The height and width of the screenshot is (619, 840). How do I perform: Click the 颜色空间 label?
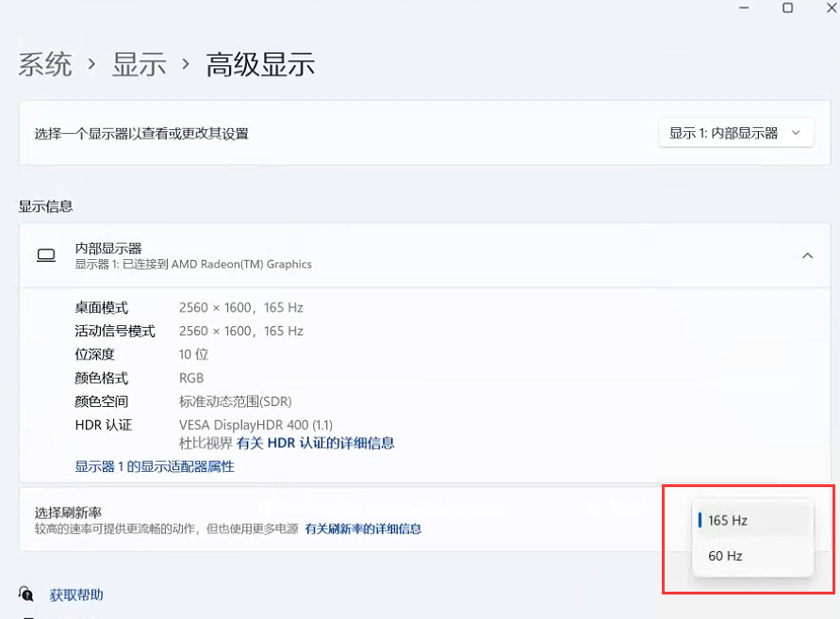102,401
